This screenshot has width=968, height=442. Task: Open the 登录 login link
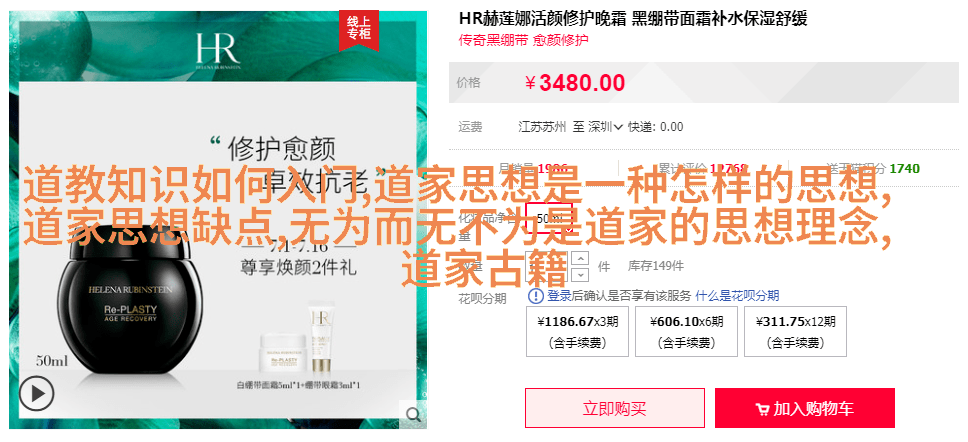(557, 296)
